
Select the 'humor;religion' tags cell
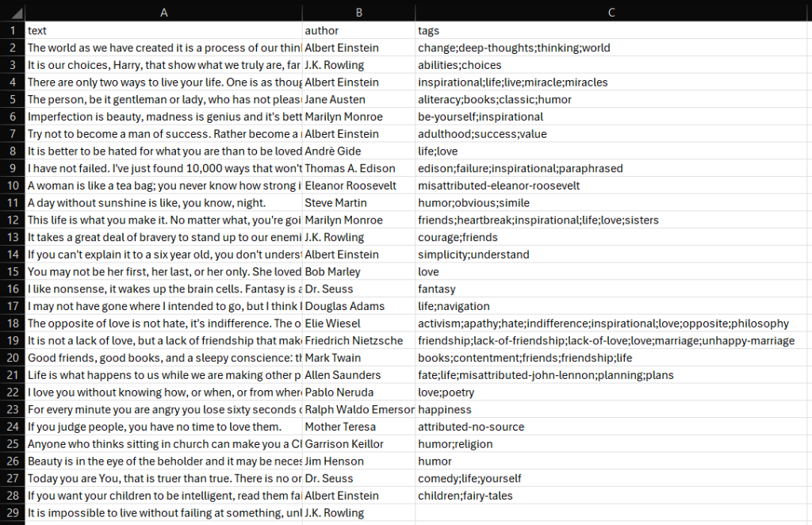[x=476, y=443]
